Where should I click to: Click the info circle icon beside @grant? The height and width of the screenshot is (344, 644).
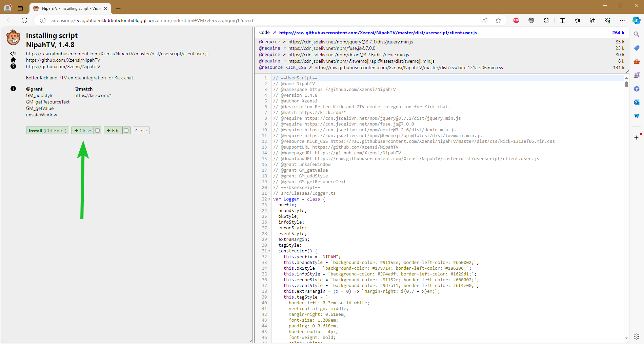click(13, 89)
